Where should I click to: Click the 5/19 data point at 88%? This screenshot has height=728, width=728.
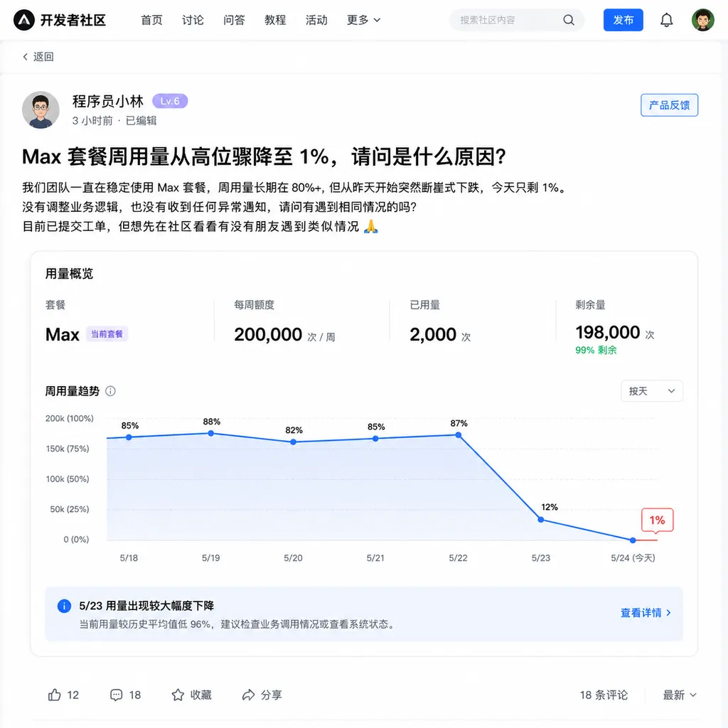click(210, 433)
